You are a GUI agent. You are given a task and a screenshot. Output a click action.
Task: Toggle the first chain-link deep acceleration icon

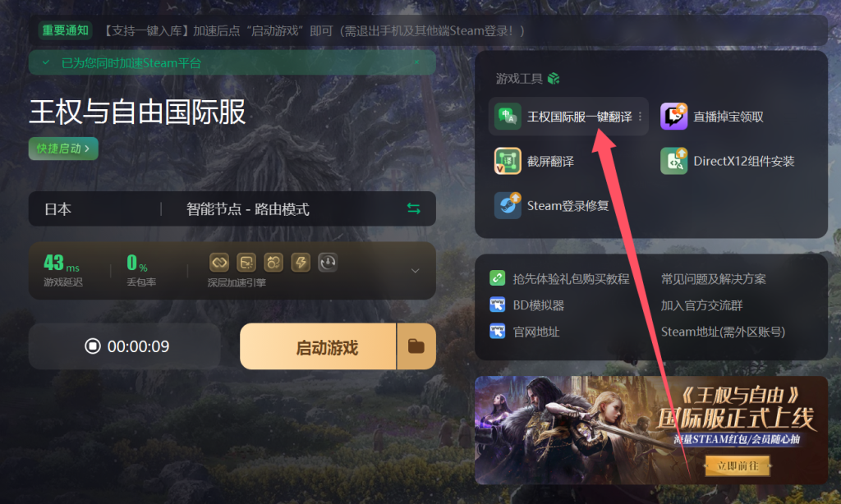coord(218,262)
